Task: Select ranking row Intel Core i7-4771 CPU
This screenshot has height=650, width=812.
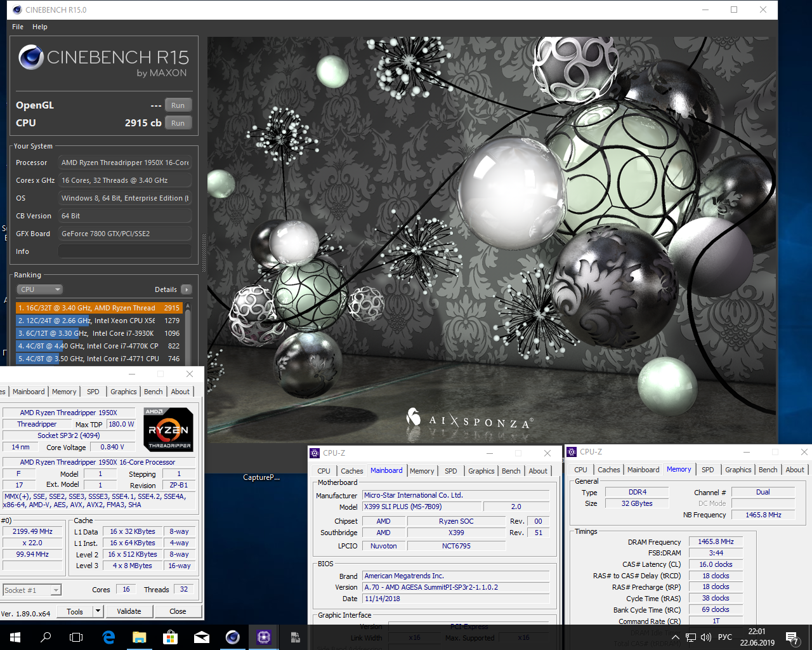Action: pos(99,359)
